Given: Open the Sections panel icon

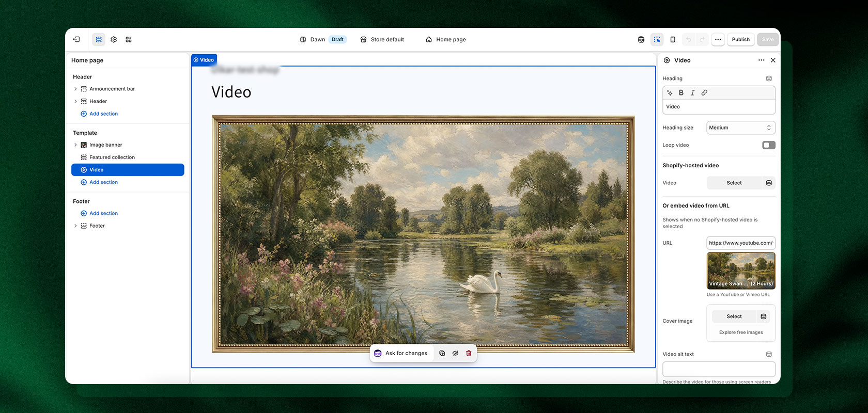Looking at the screenshot, I should pyautogui.click(x=99, y=39).
